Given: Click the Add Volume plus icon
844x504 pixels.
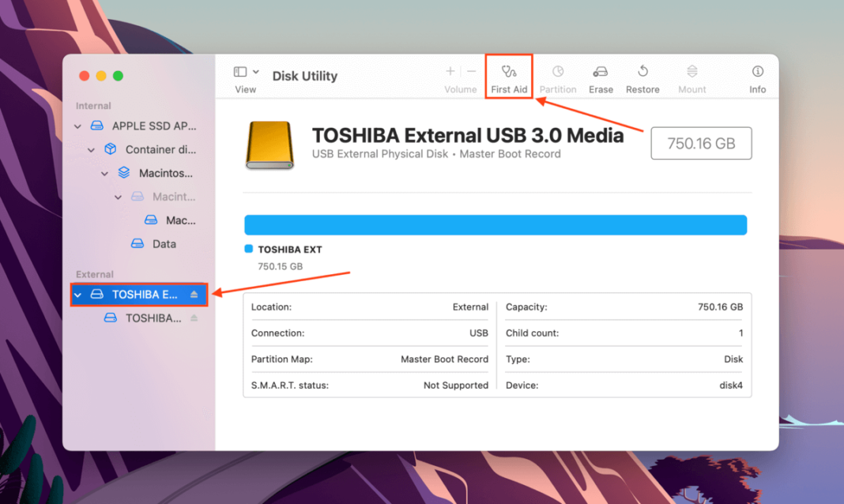Looking at the screenshot, I should (449, 72).
